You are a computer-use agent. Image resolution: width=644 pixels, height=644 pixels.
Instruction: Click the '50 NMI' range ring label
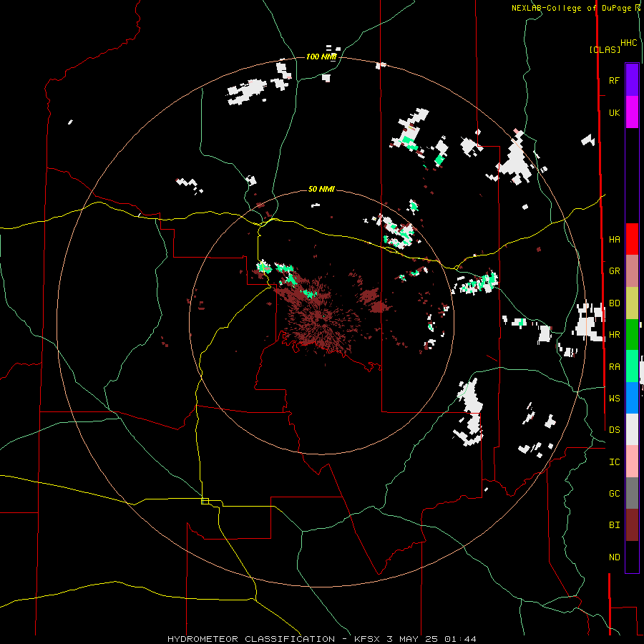(x=321, y=189)
